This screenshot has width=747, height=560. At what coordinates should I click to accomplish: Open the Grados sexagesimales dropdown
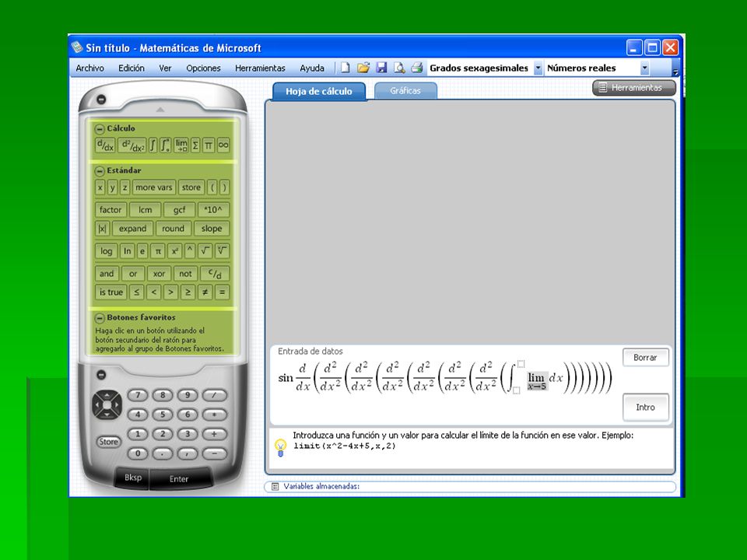point(538,68)
